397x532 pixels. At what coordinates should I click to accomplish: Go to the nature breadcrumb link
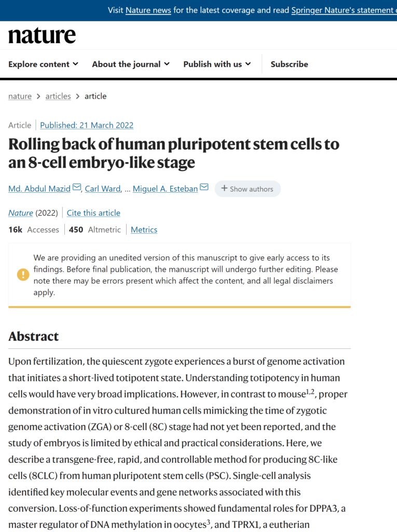click(x=20, y=96)
